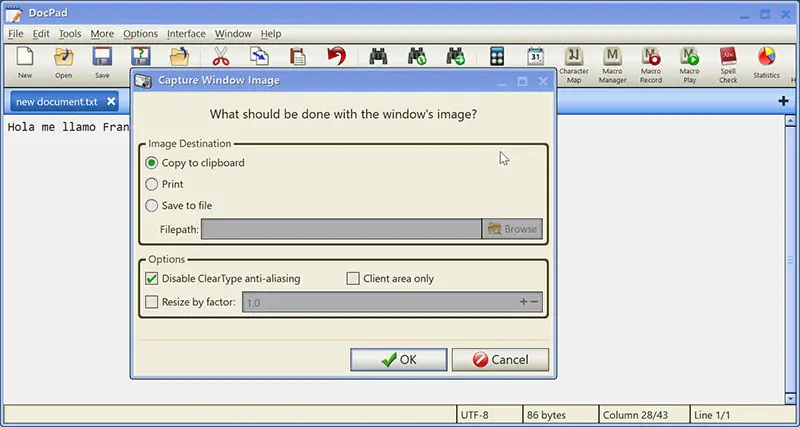Click the vertical scrollbar down arrow
This screenshot has width=800, height=427.
pos(790,398)
